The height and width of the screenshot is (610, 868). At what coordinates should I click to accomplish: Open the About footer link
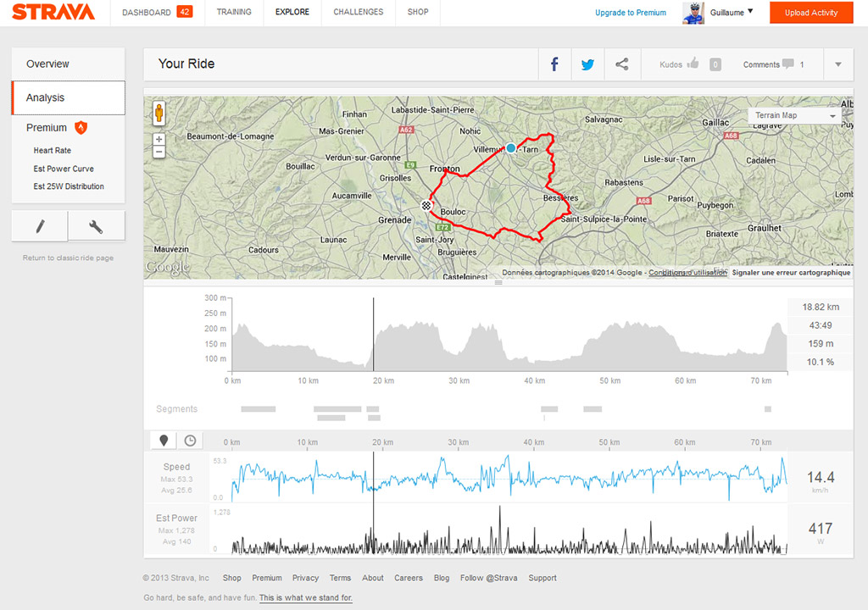[373, 578]
